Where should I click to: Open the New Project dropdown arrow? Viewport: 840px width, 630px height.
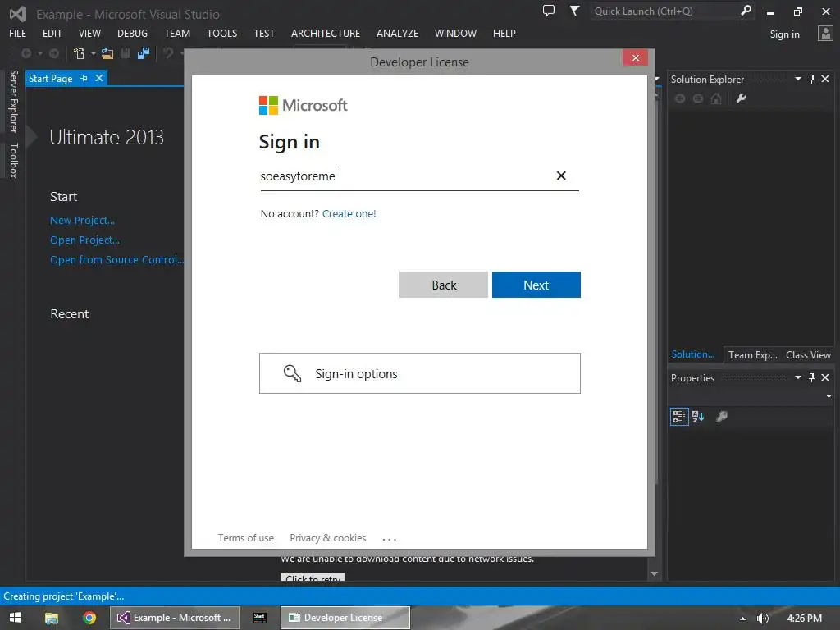click(94, 53)
